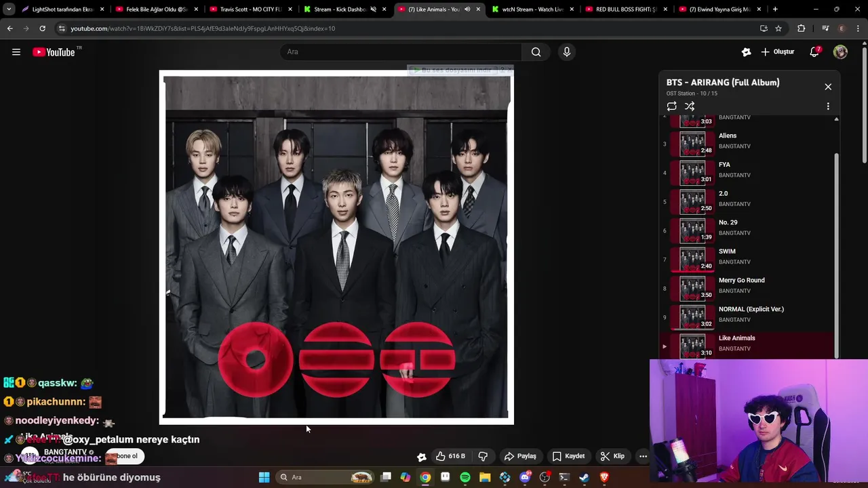The width and height of the screenshot is (868, 488).
Task: Play Merry Go Round from the playlist
Action: click(x=747, y=288)
